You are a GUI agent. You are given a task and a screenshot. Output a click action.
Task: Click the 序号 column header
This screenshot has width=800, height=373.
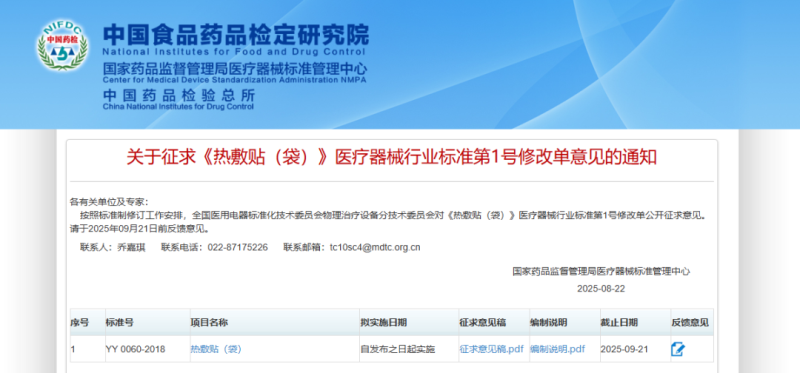[x=80, y=323]
